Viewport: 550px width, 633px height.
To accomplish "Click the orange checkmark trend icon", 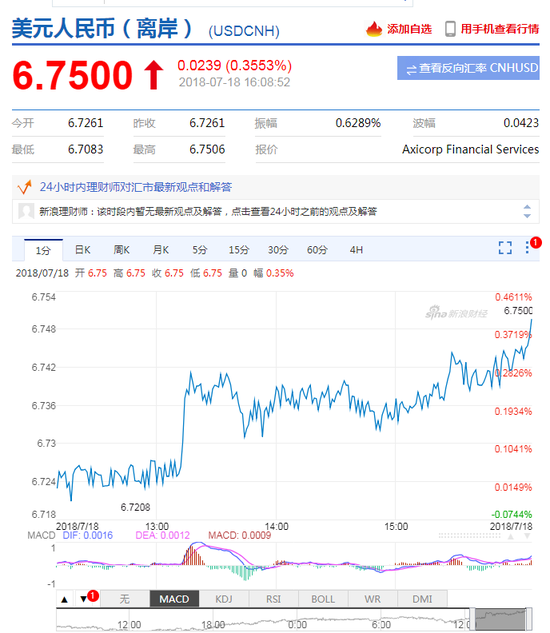I will click(x=24, y=187).
